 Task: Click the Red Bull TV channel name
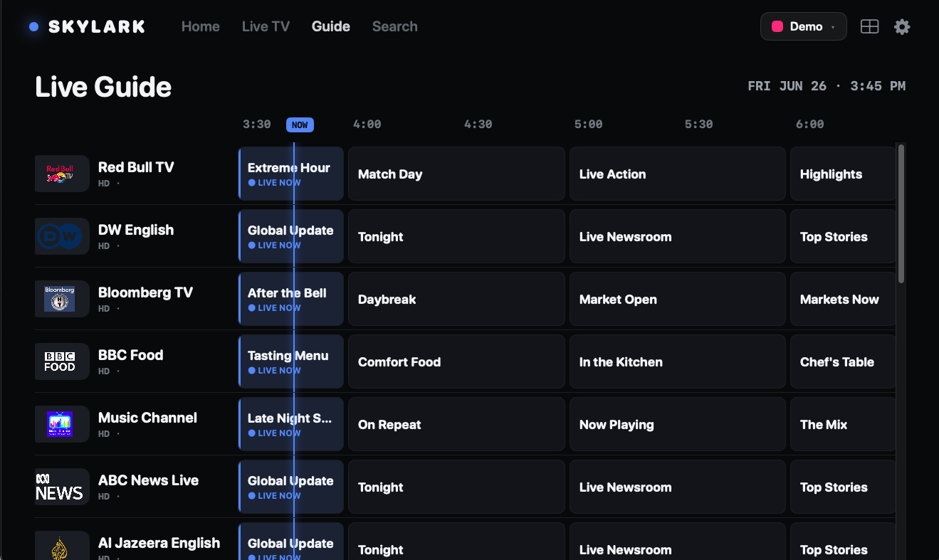tap(136, 167)
